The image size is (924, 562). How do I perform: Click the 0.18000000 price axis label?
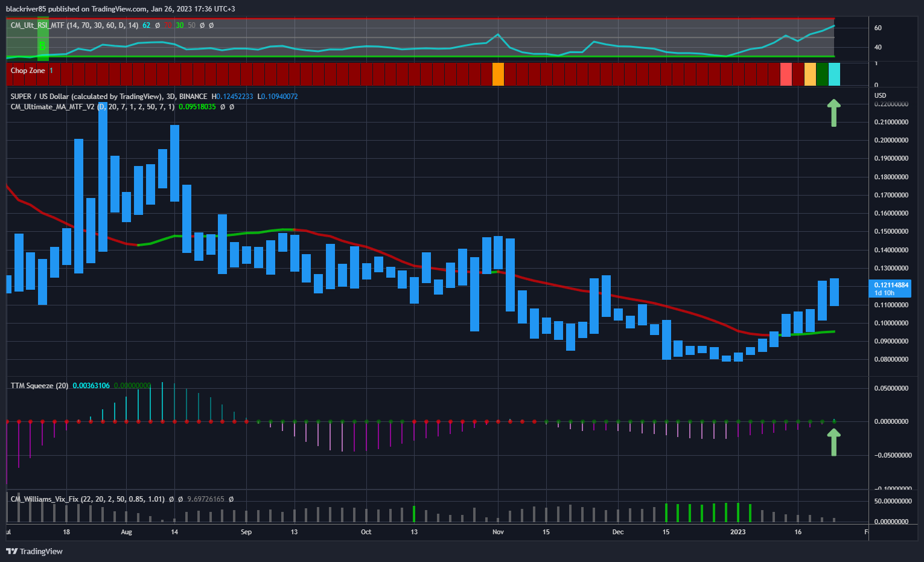[891, 177]
